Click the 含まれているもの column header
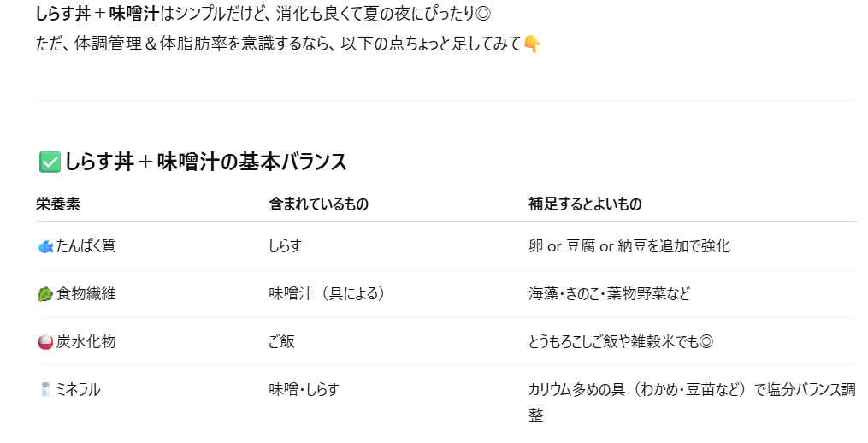This screenshot has width=868, height=443. click(x=319, y=204)
